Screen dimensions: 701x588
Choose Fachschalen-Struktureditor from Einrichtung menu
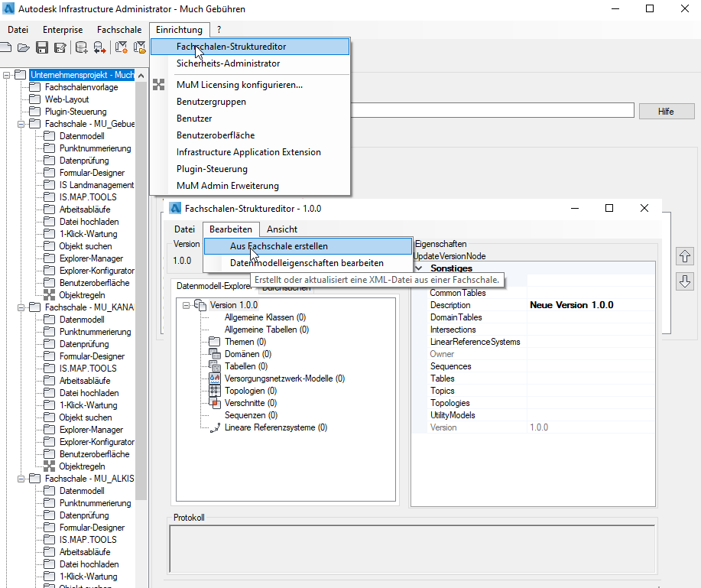pos(250,47)
